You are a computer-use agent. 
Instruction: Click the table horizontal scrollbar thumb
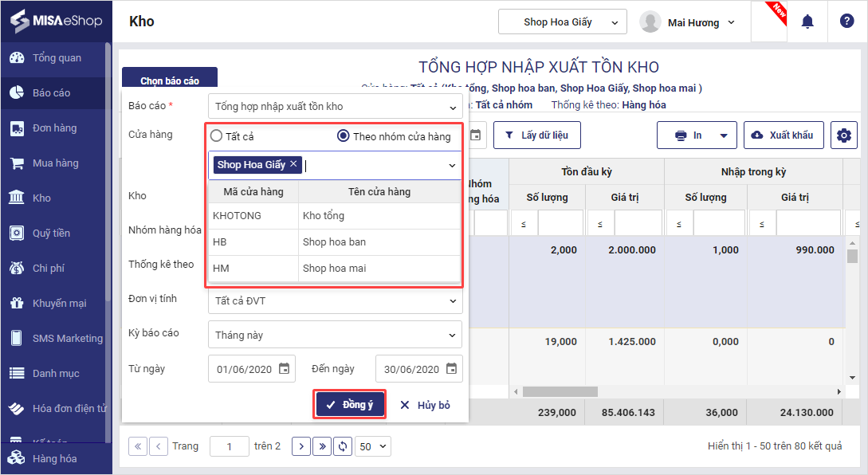pos(560,391)
